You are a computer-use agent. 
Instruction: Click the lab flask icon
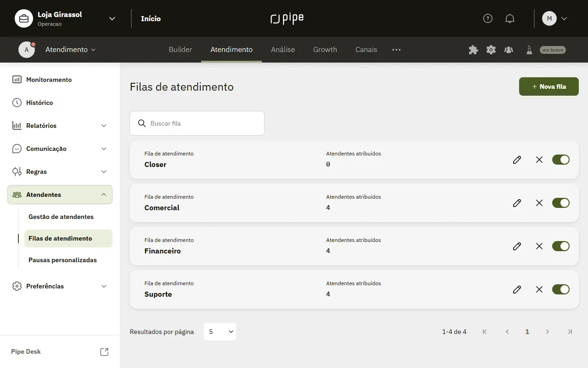pyautogui.click(x=529, y=50)
